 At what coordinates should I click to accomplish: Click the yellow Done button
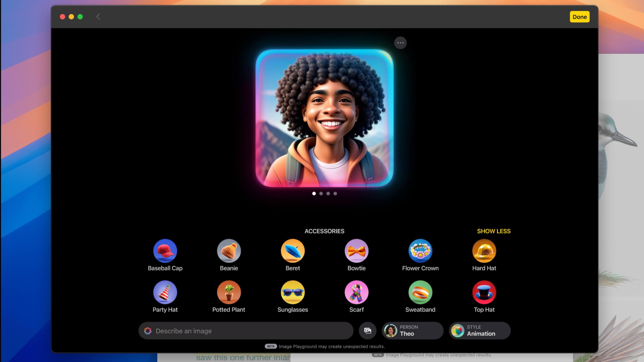click(x=579, y=17)
